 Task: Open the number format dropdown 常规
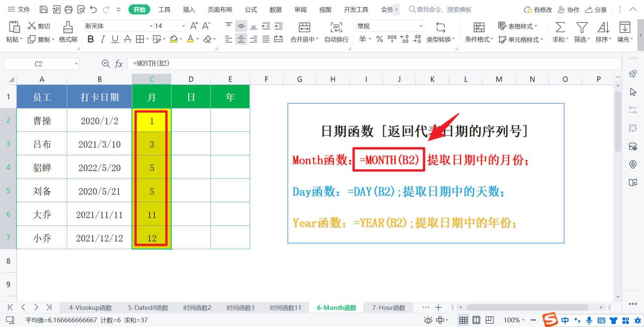click(421, 26)
